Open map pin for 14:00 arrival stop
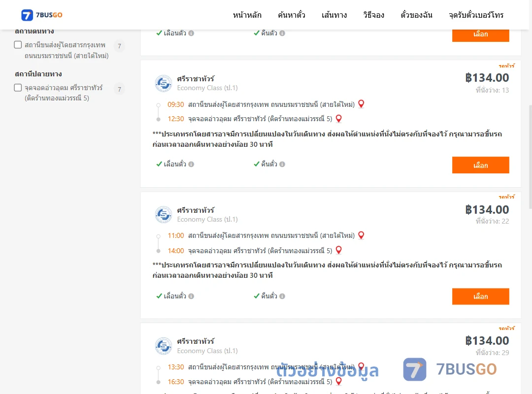 click(x=338, y=250)
